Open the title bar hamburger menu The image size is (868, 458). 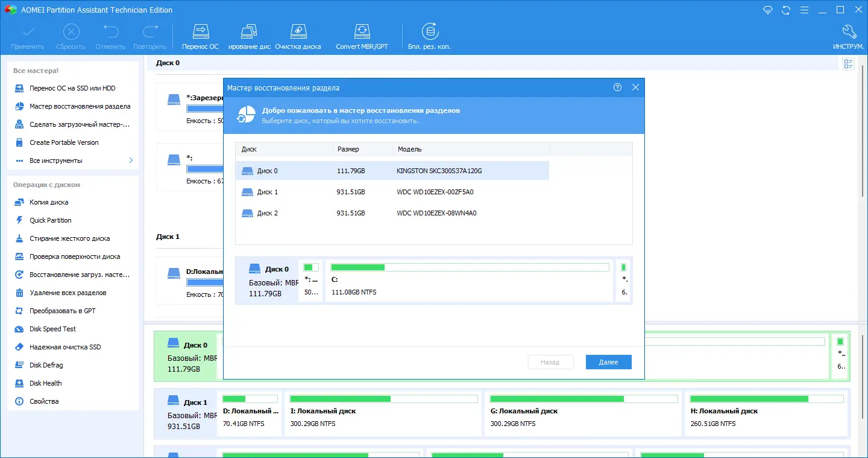(x=804, y=10)
